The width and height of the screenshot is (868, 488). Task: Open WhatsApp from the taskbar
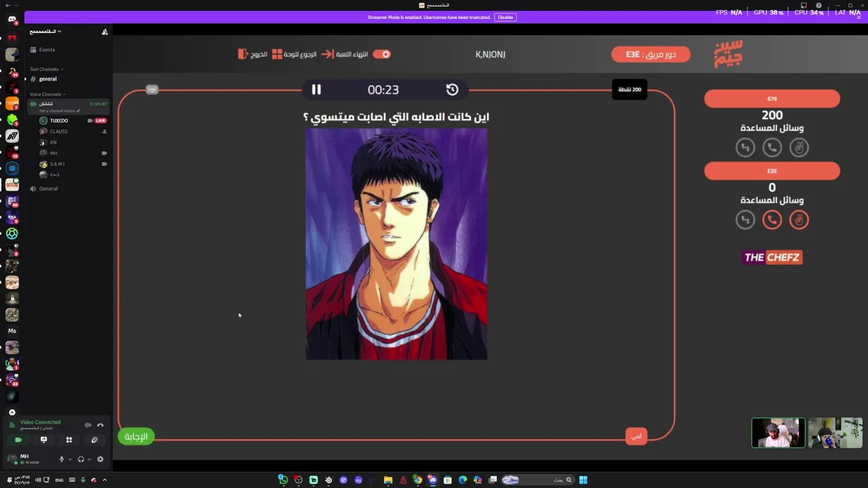click(x=283, y=480)
